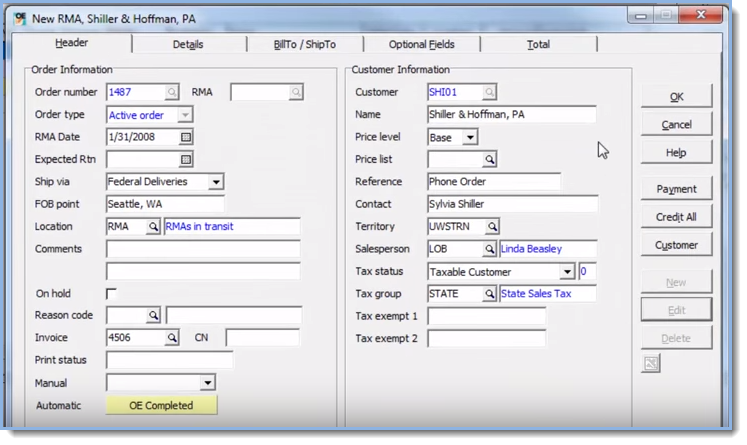Image resolution: width=747 pixels, height=445 pixels.
Task: Switch to the Details tab
Action: (188, 44)
